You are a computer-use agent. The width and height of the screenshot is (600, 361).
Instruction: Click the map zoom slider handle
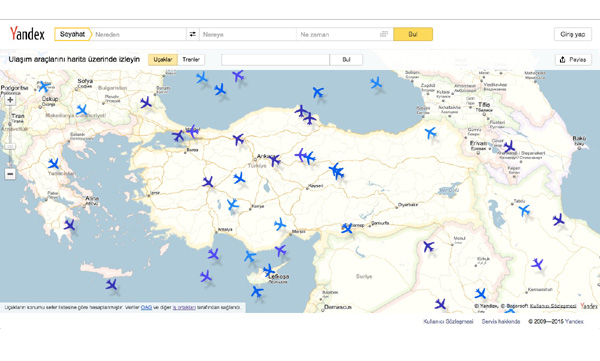click(x=10, y=147)
